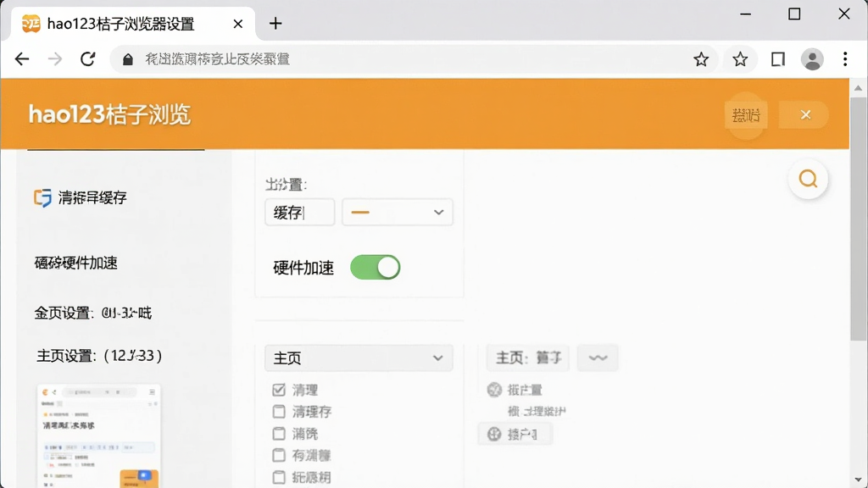Click the hao123桔子浏览 header title
Viewport: 868px width, 488px height.
(x=109, y=115)
